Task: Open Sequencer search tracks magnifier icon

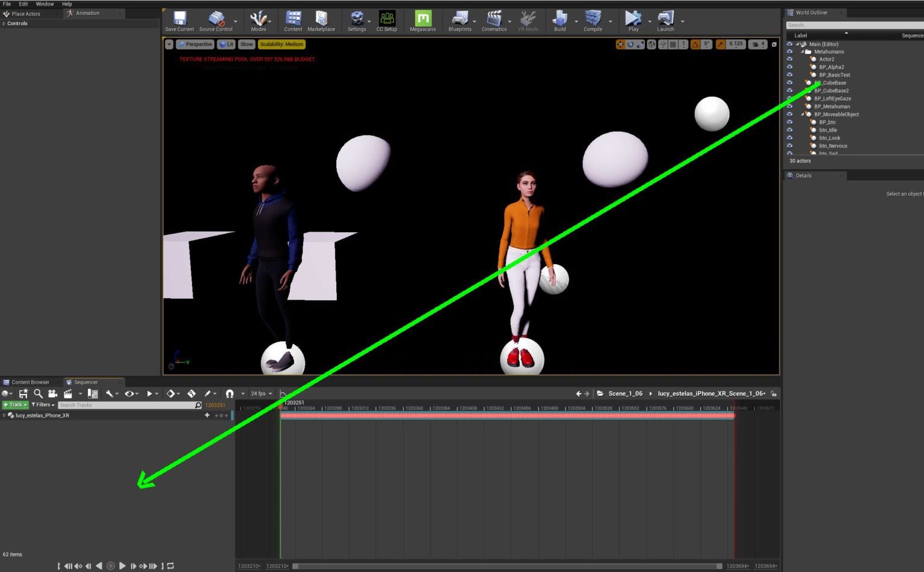Action: pos(198,405)
